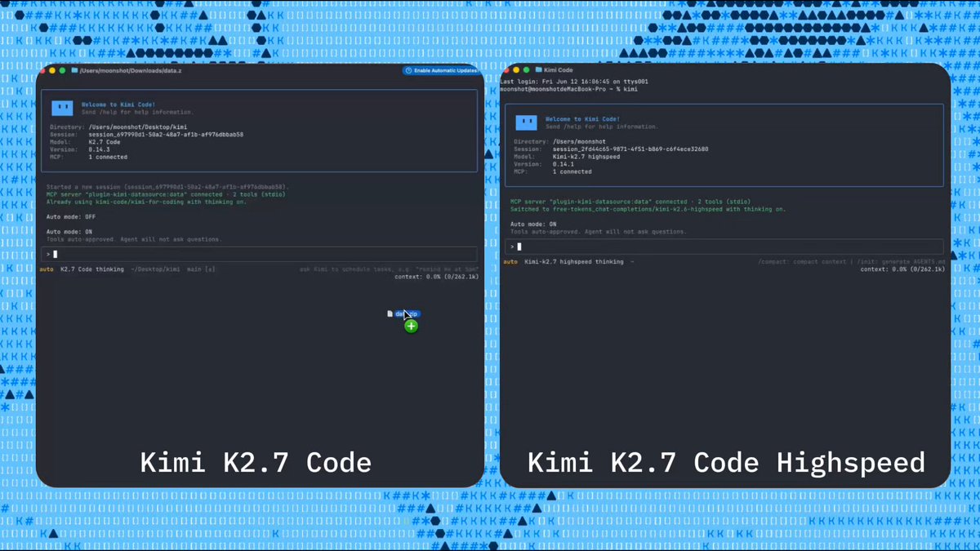This screenshot has width=980, height=551.
Task: Click '1 connected' MCP value in right terminal
Action: (572, 171)
